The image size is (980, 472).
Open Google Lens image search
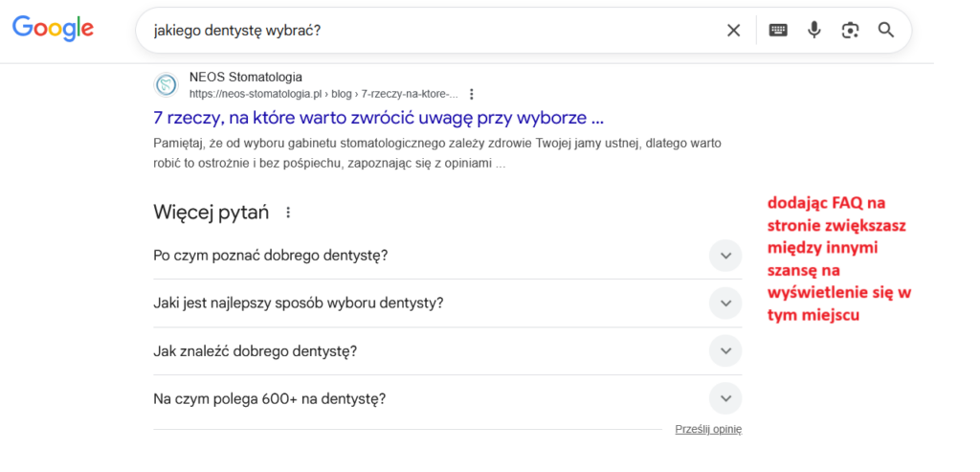(850, 31)
